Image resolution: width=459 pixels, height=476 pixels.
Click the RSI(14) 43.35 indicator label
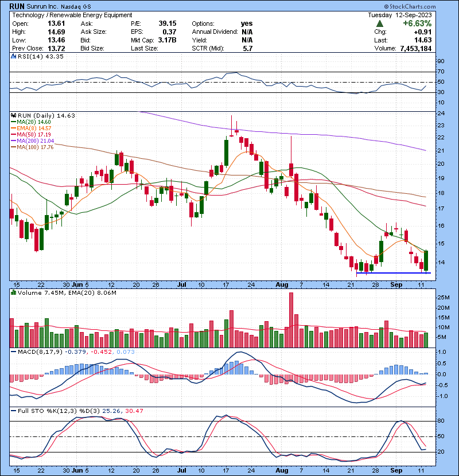[41, 56]
